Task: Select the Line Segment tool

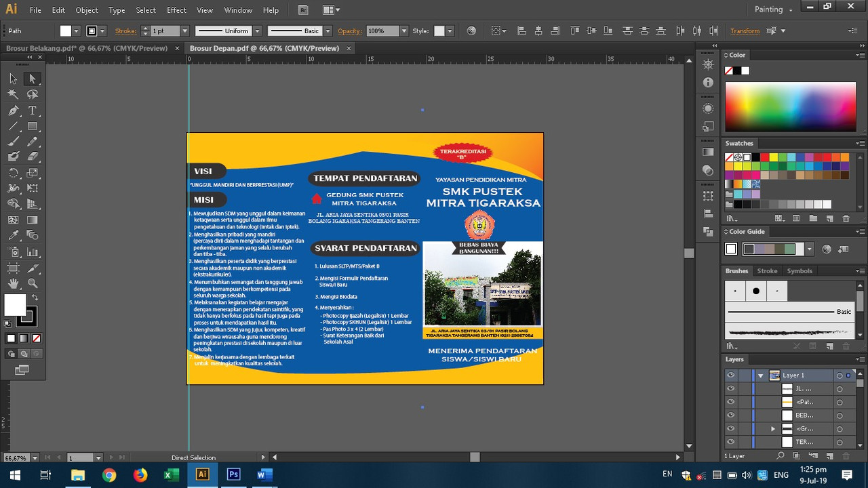Action: pos(14,126)
